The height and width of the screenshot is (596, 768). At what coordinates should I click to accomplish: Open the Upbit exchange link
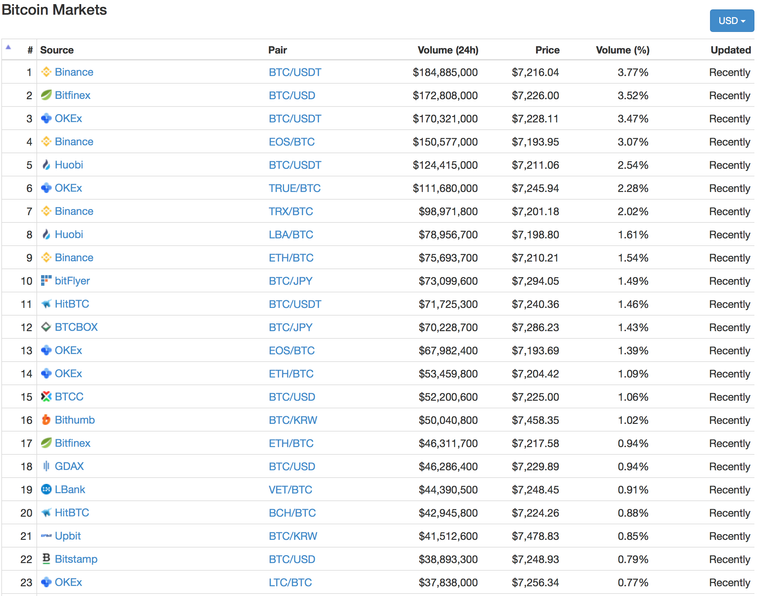point(68,536)
